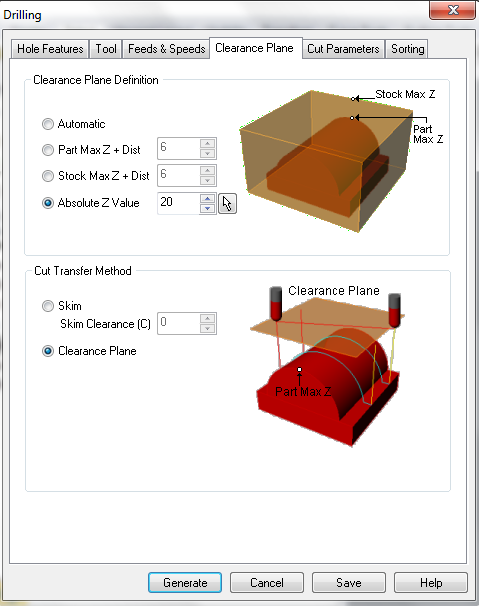The height and width of the screenshot is (606, 479).
Task: Click the Stock Max Z Dist input field
Action: pyautogui.click(x=179, y=175)
